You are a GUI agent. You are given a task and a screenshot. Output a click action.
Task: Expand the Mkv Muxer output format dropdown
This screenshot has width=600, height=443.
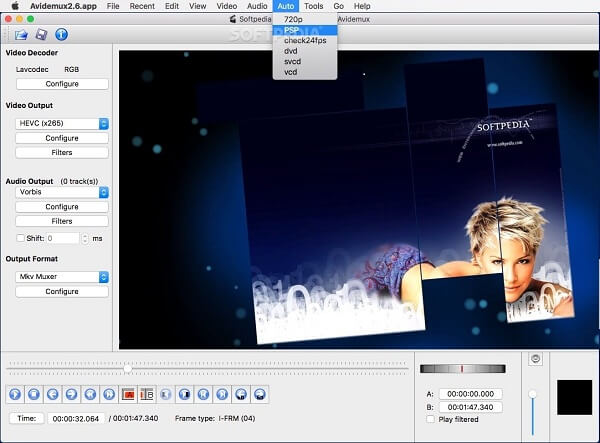pyautogui.click(x=62, y=276)
